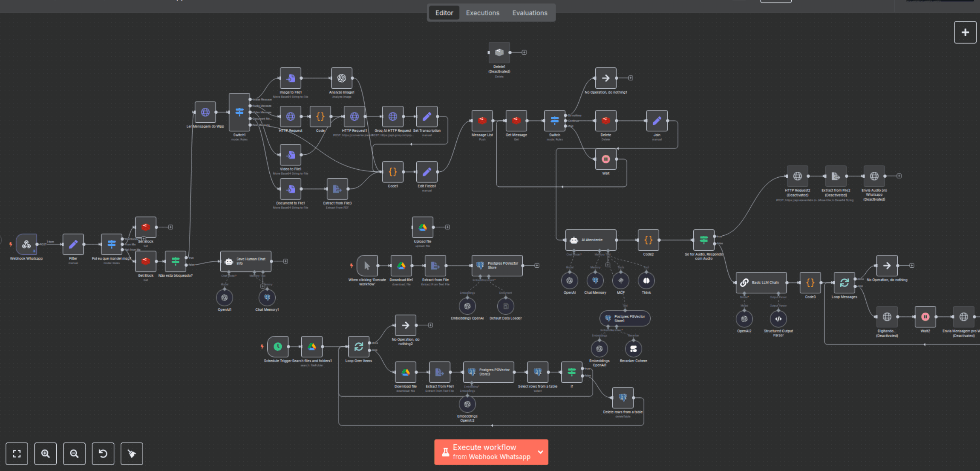
Task: Zoom out of the canvas
Action: [74, 454]
